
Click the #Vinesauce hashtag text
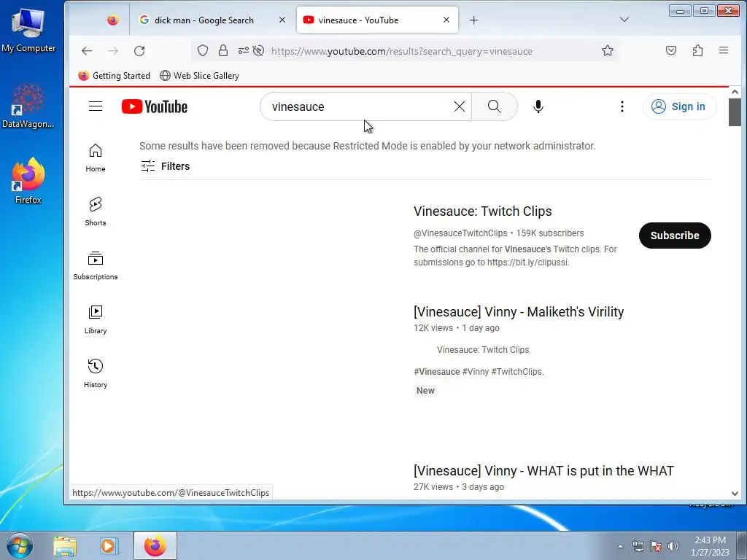(436, 371)
